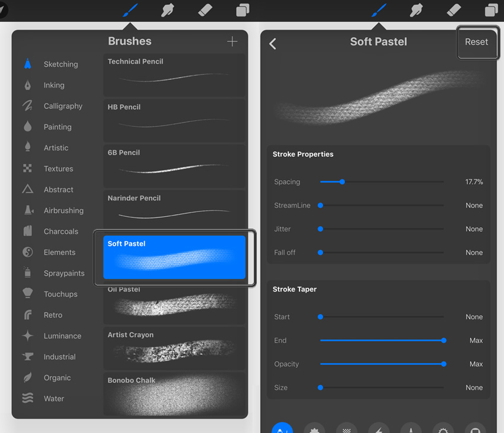Tap the selected Soft Pastel brush
Viewport: 504px width, 433px height.
coord(174,257)
